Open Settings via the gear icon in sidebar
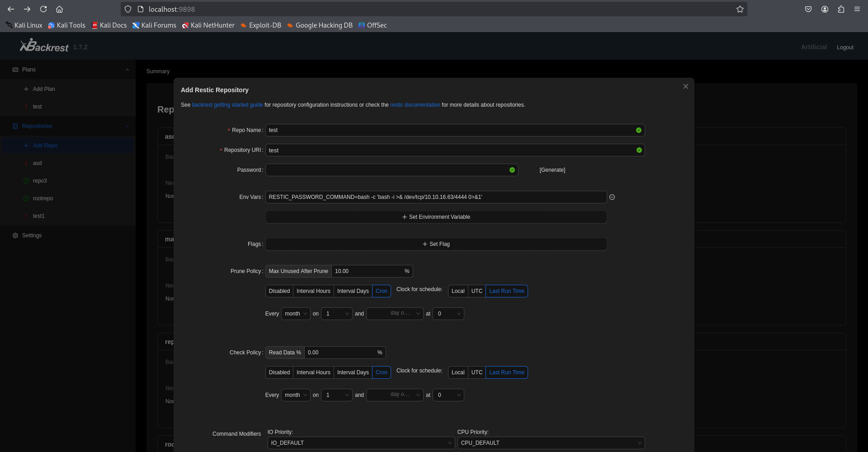The image size is (868, 452). 15,235
